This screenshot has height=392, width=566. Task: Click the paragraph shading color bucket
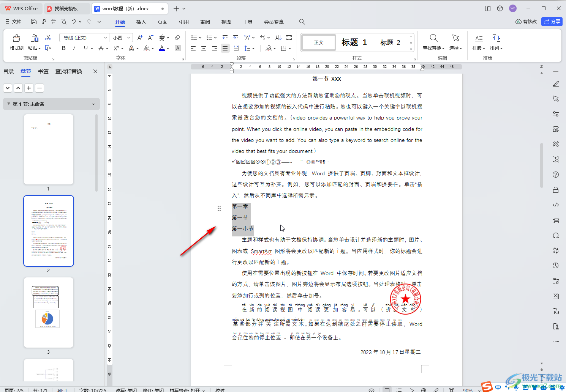pos(269,48)
